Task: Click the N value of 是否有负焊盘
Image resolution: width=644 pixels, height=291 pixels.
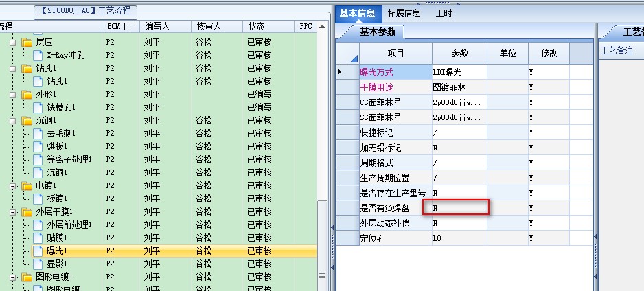Action: (459, 208)
